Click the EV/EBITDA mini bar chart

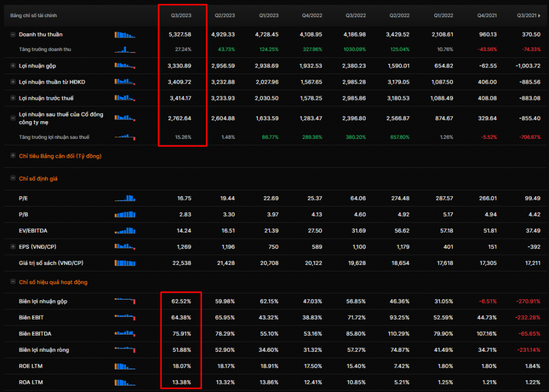tap(125, 231)
